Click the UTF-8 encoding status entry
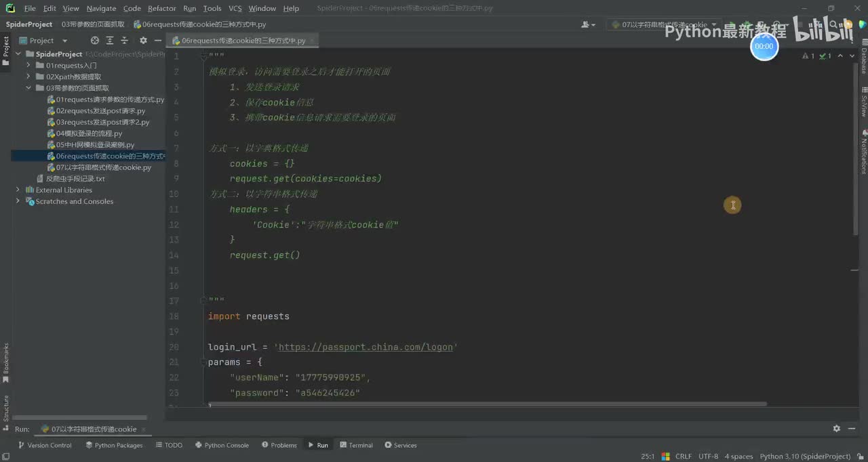The width and height of the screenshot is (868, 462). 708,457
